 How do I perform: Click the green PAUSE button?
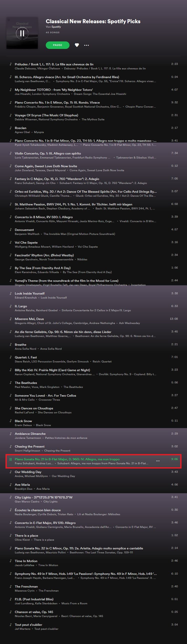(57, 45)
